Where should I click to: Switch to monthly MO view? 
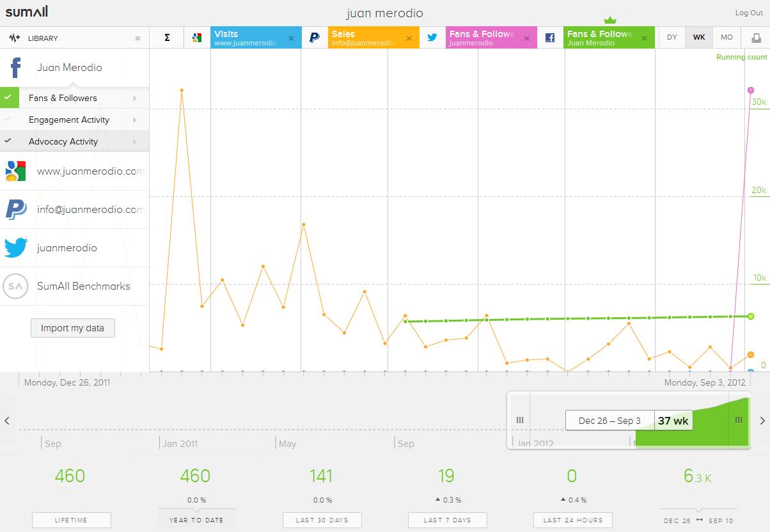click(x=727, y=37)
